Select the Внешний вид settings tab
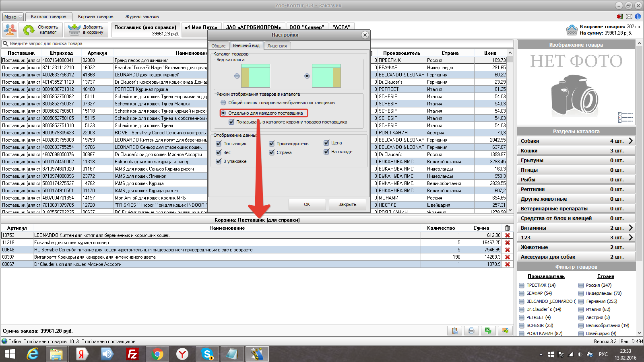 tap(246, 45)
